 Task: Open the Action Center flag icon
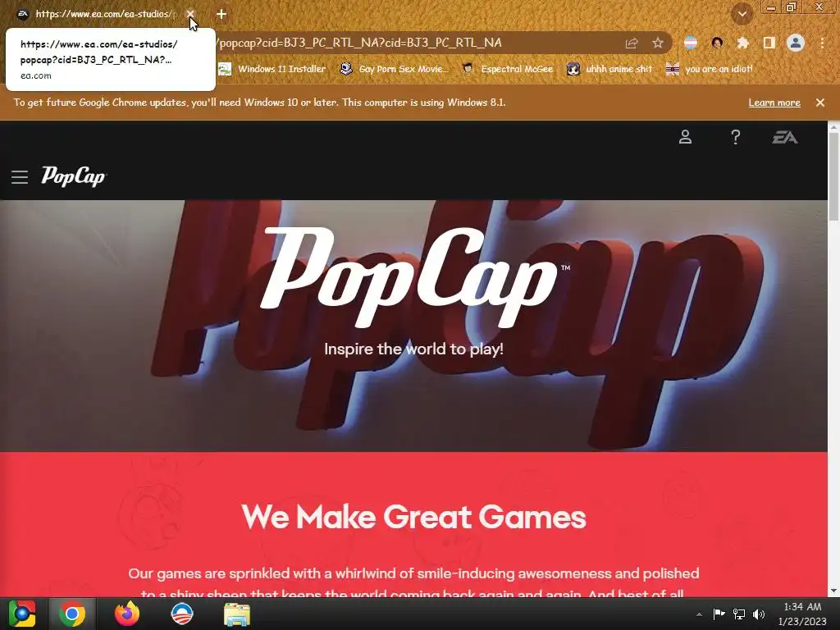coord(719,614)
